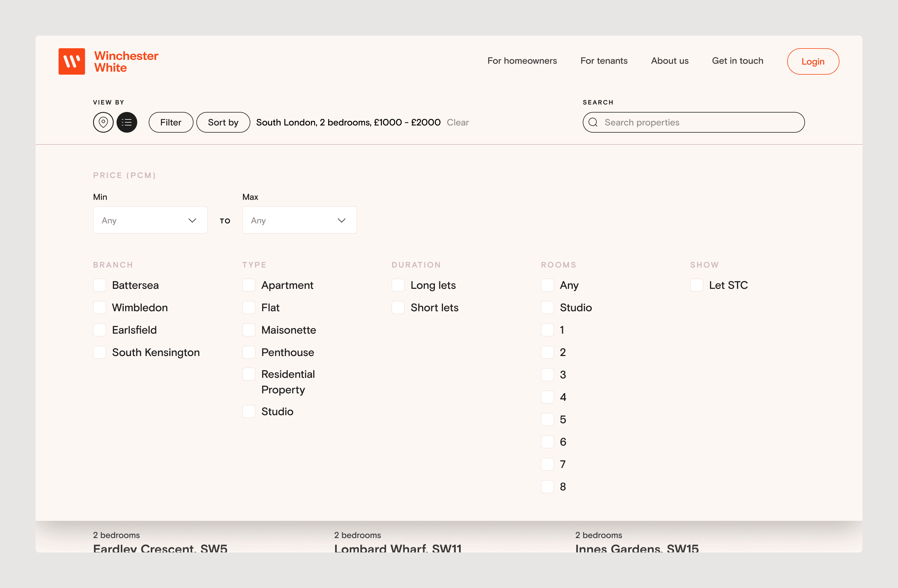
Task: Open the Sort by options
Action: point(223,122)
